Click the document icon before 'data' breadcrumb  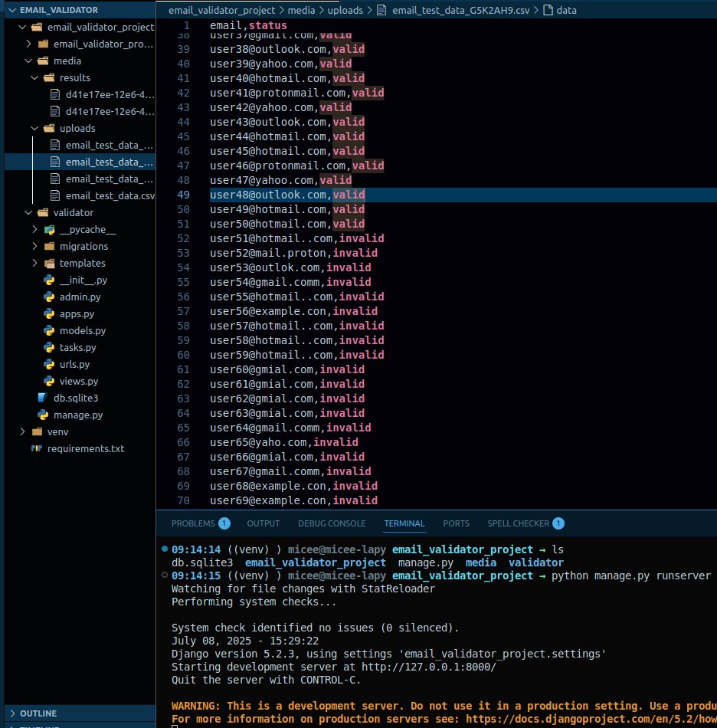(548, 10)
